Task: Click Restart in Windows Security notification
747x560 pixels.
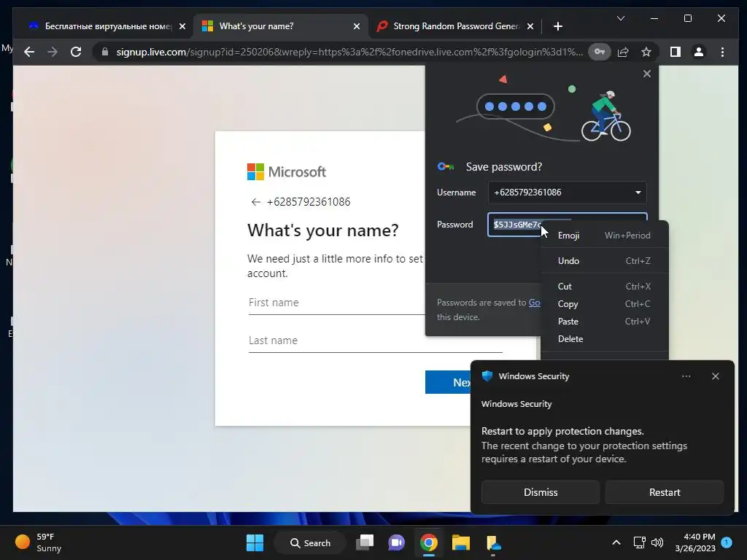Action: tap(665, 492)
